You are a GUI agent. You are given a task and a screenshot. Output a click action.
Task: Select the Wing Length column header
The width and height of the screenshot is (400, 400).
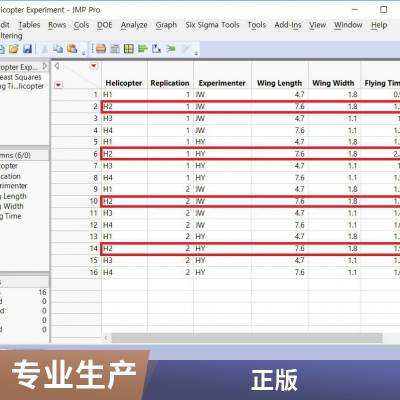coord(279,83)
